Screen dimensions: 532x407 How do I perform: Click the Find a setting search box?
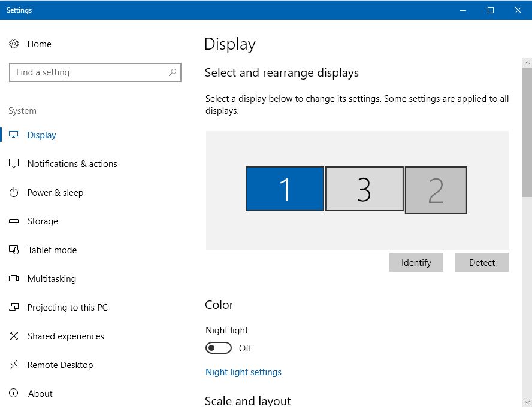95,72
